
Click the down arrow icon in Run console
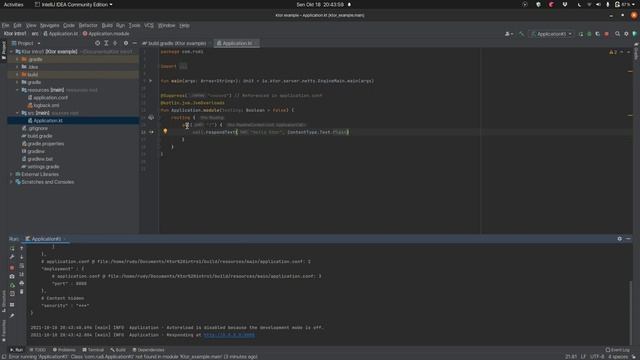point(22,257)
